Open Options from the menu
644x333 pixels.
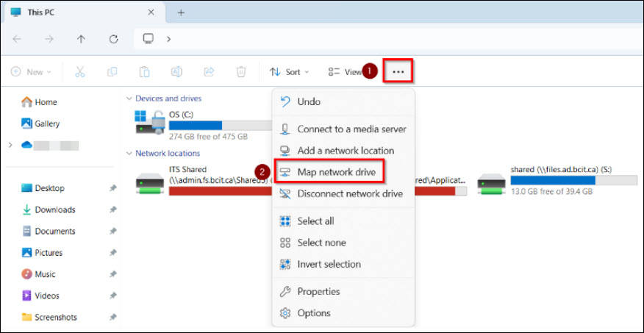coord(343,313)
